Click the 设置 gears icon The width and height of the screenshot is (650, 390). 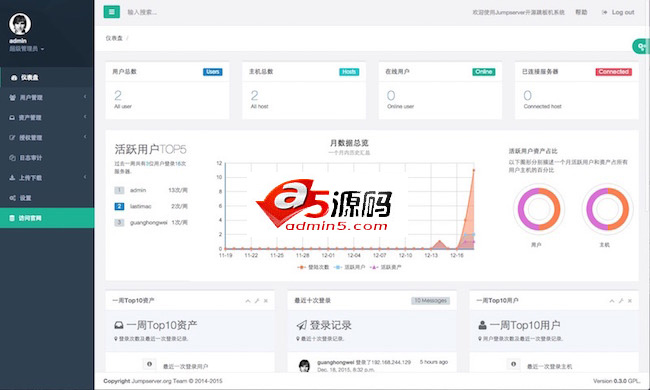13,198
